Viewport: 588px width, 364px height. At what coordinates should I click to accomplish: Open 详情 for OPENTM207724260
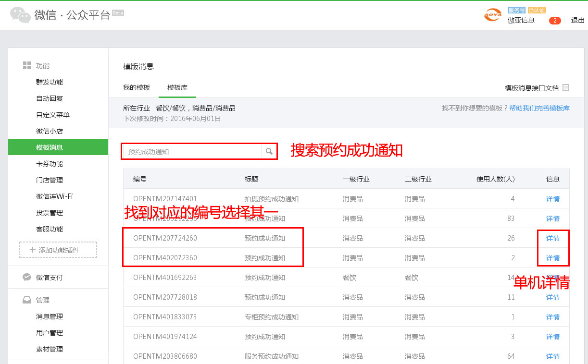[552, 239]
